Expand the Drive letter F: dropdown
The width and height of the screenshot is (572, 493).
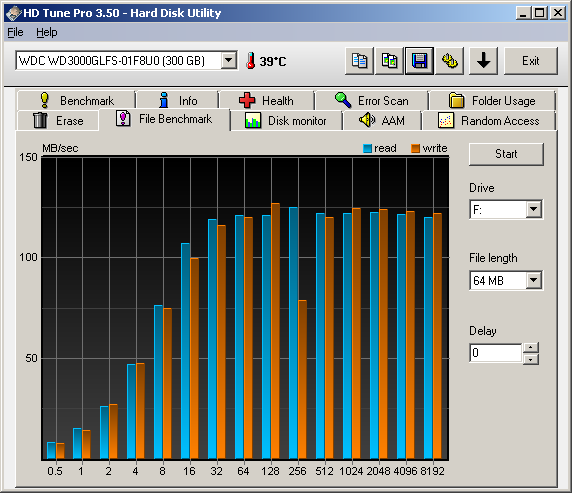(x=534, y=209)
